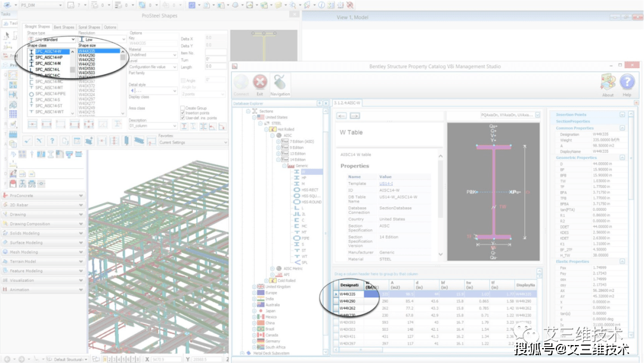
Task: Click the I-beam icon beside SPC_AISC14-HP
Action: coord(31,57)
